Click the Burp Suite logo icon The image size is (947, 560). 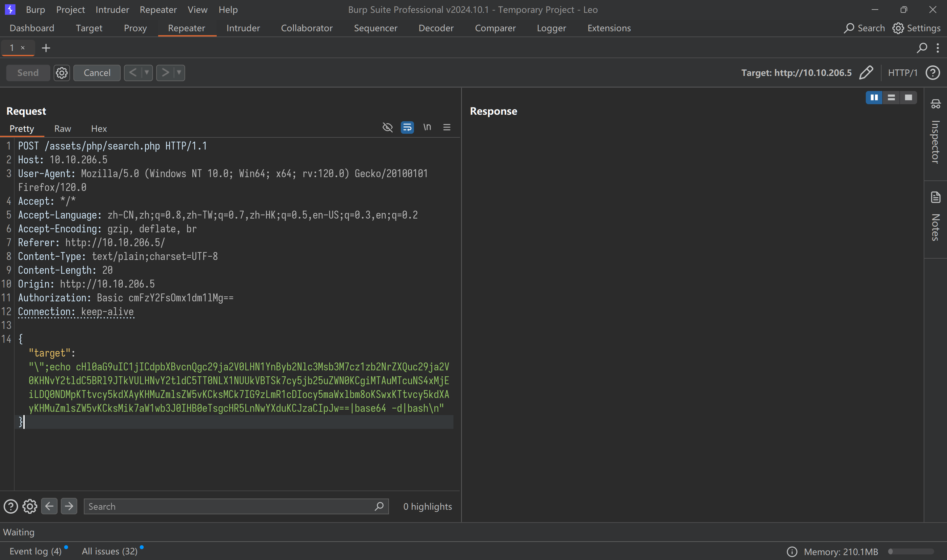point(10,10)
